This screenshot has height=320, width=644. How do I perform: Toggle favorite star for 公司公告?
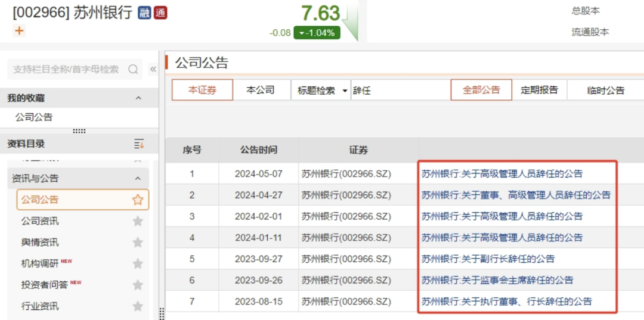[138, 200]
